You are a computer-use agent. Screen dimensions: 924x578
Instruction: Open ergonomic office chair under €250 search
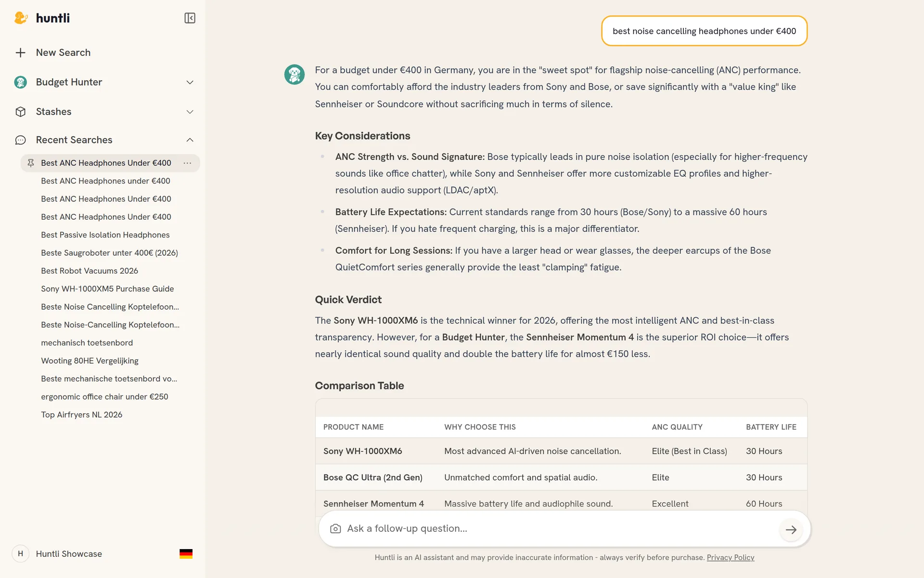[104, 397]
